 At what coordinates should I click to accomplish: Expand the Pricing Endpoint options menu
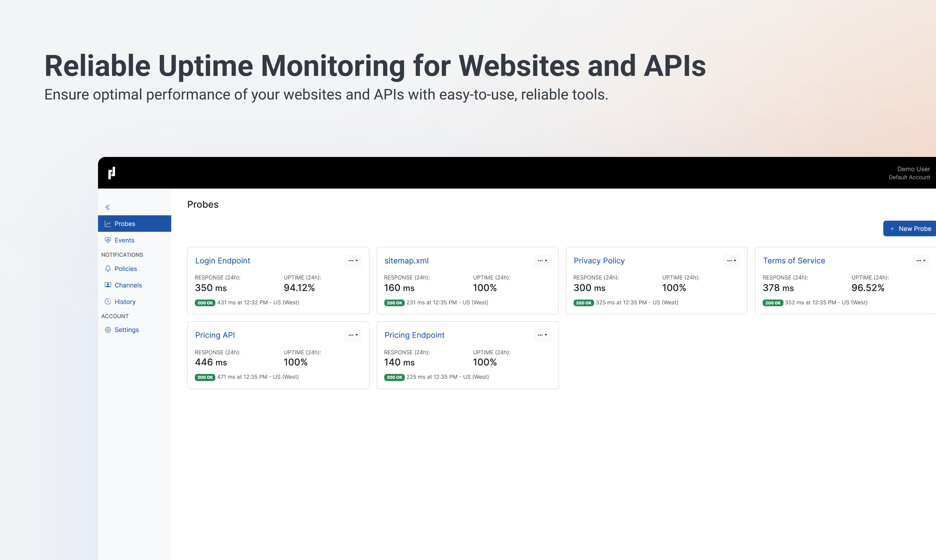(x=542, y=335)
